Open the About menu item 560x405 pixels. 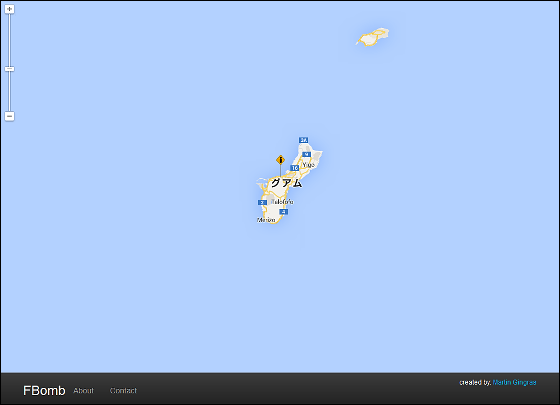(84, 390)
